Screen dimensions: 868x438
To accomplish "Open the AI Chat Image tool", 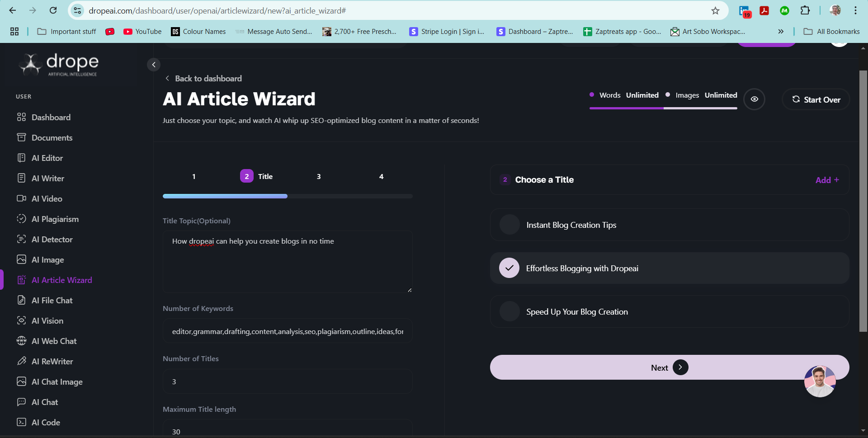I will point(57,381).
